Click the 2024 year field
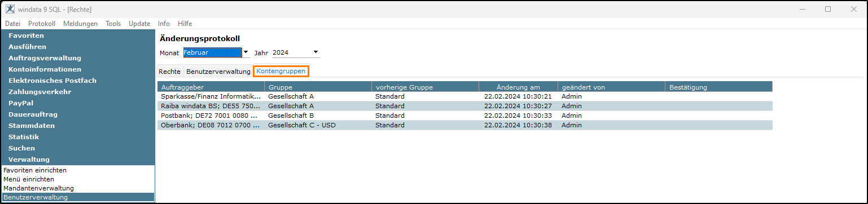 click(x=291, y=52)
